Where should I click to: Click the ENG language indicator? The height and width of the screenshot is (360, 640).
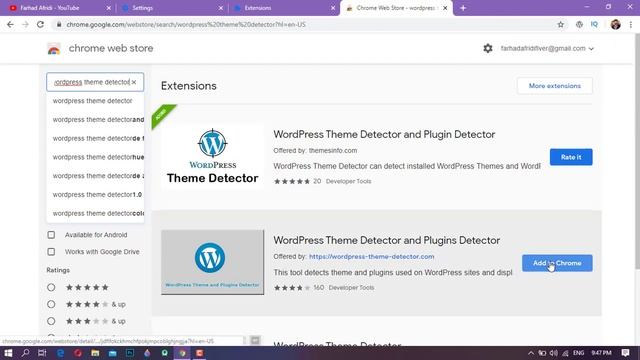pos(578,353)
